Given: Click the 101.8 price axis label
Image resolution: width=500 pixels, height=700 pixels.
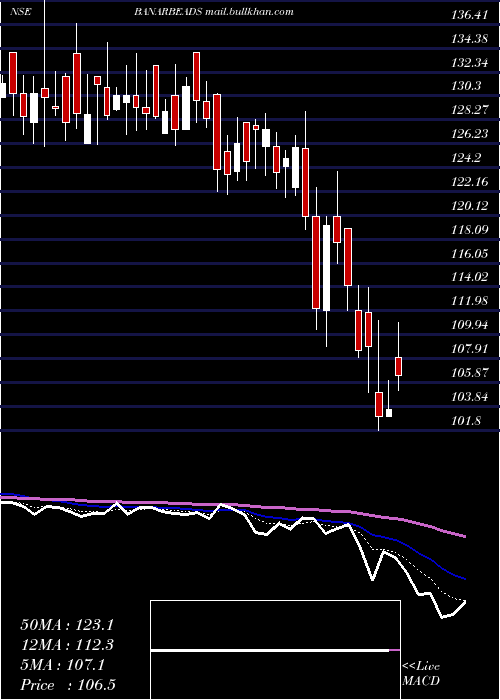Looking at the screenshot, I should pos(466,421).
